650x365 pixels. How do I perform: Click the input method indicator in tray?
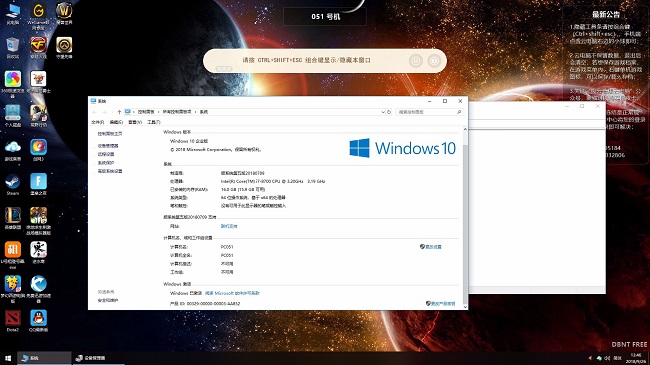617,358
